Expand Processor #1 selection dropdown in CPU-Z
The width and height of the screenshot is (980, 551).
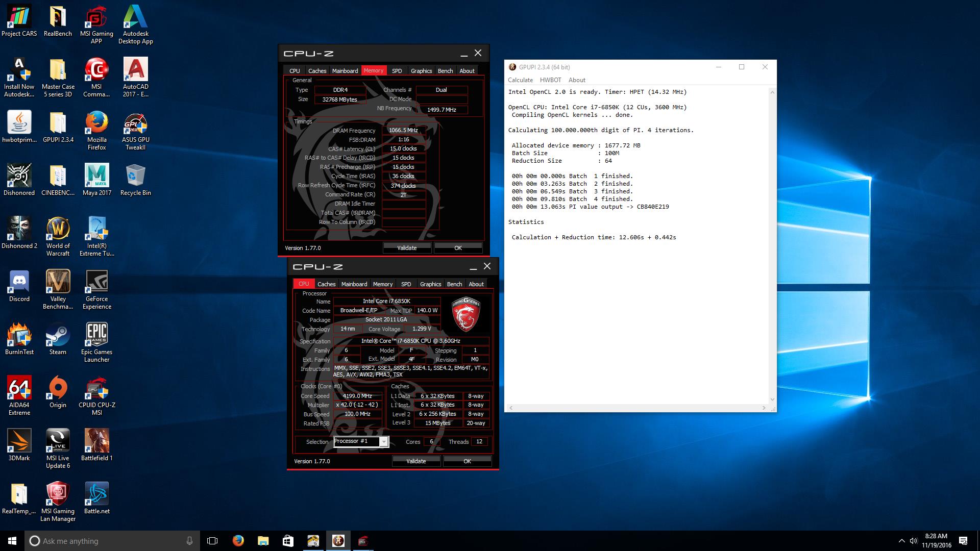pos(383,442)
